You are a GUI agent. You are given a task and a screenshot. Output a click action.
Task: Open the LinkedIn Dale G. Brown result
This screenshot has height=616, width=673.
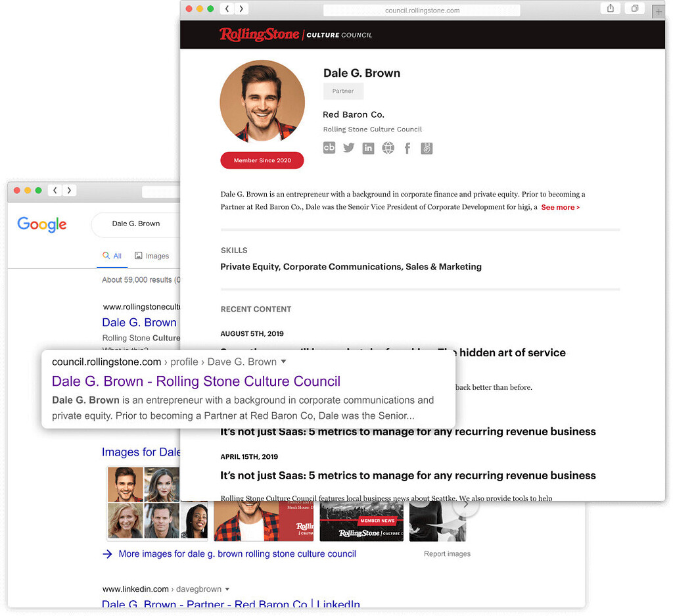[x=231, y=605]
